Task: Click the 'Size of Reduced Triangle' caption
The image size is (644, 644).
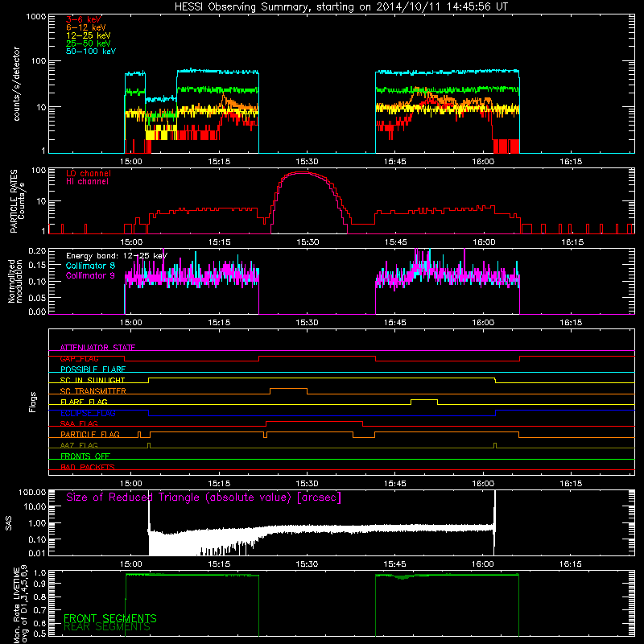Action: tap(204, 497)
